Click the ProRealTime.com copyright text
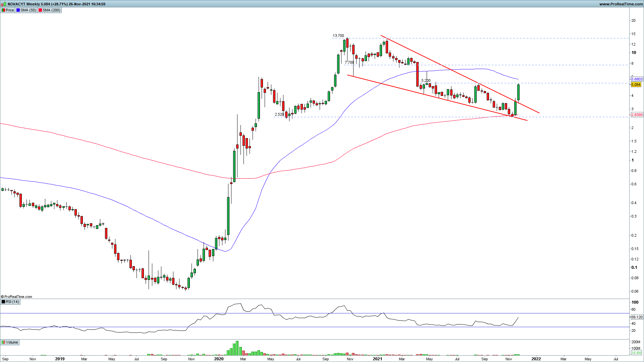 coord(17,297)
